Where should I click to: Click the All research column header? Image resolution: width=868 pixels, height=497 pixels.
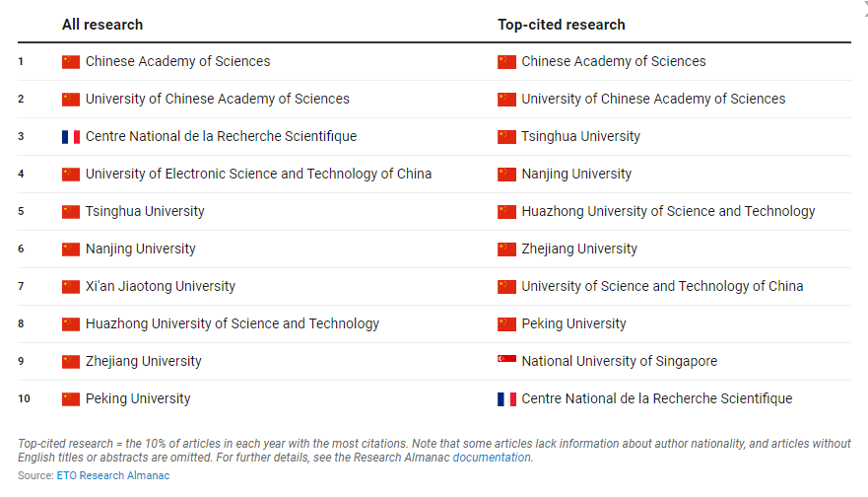(x=102, y=25)
